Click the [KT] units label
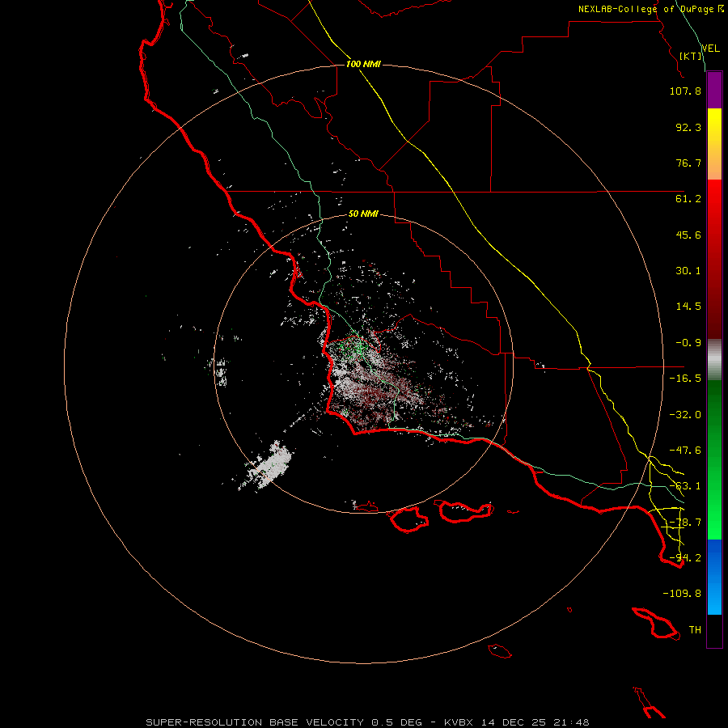 click(691, 56)
